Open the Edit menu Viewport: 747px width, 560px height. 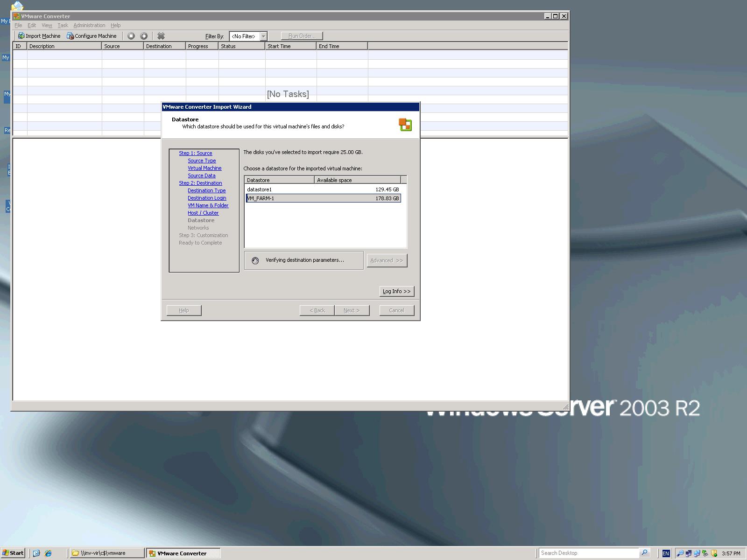tap(32, 25)
